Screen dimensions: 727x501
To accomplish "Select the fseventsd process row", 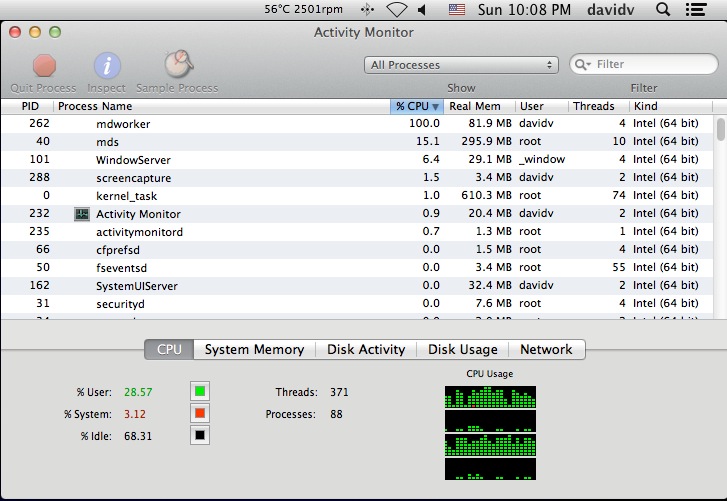I will point(357,268).
